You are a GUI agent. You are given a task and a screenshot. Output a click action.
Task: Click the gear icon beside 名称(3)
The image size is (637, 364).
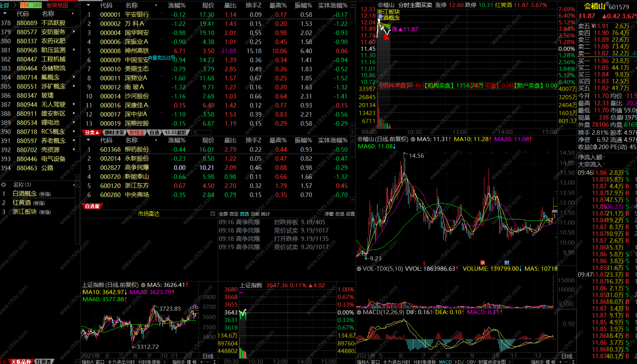[4, 185]
